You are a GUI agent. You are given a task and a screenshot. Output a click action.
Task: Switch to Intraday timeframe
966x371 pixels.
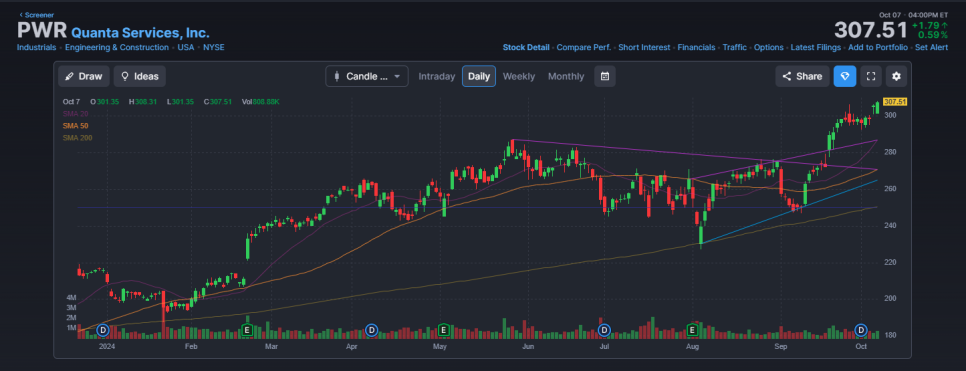[437, 76]
